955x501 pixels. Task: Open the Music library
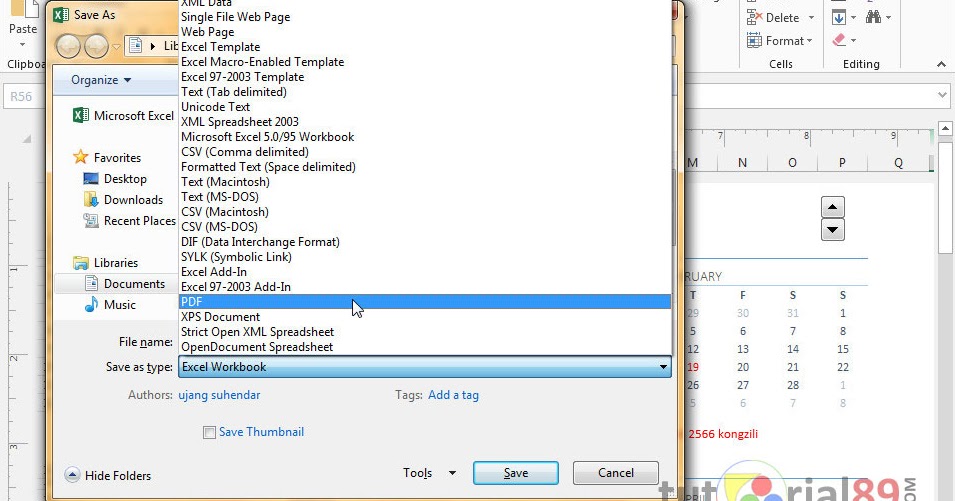pyautogui.click(x=110, y=305)
